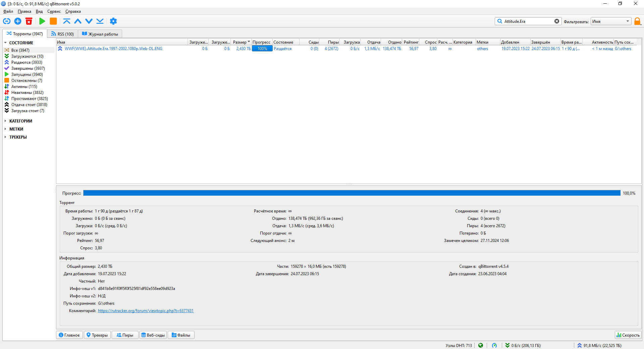644x349 pixels.
Task: Open the Пиры details tab
Action: 125,335
